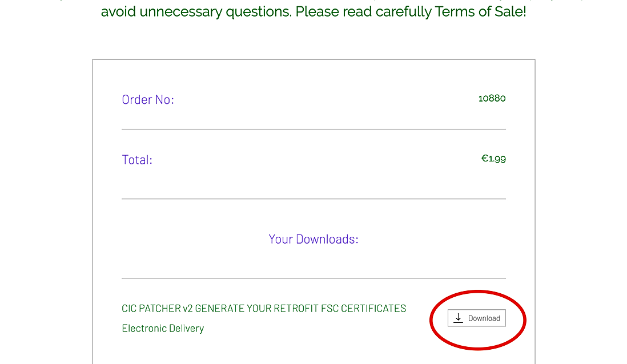Click the "Total:" label
Screen dimensions: 627x364
tap(137, 160)
